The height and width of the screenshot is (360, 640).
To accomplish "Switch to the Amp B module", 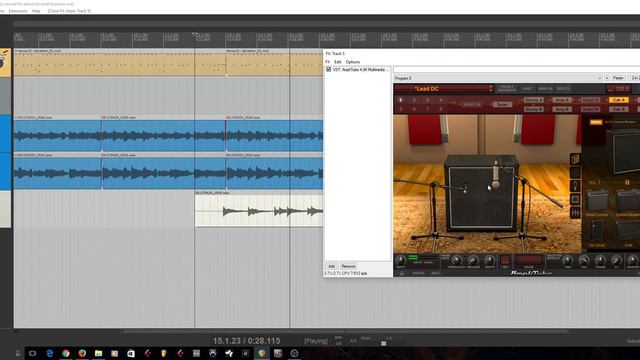I will (562, 109).
